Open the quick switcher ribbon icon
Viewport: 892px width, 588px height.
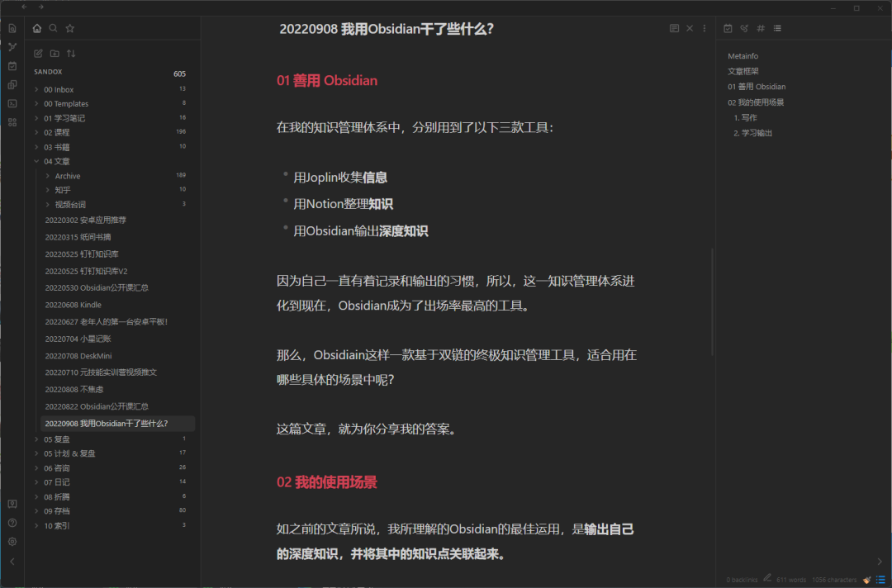(x=12, y=28)
